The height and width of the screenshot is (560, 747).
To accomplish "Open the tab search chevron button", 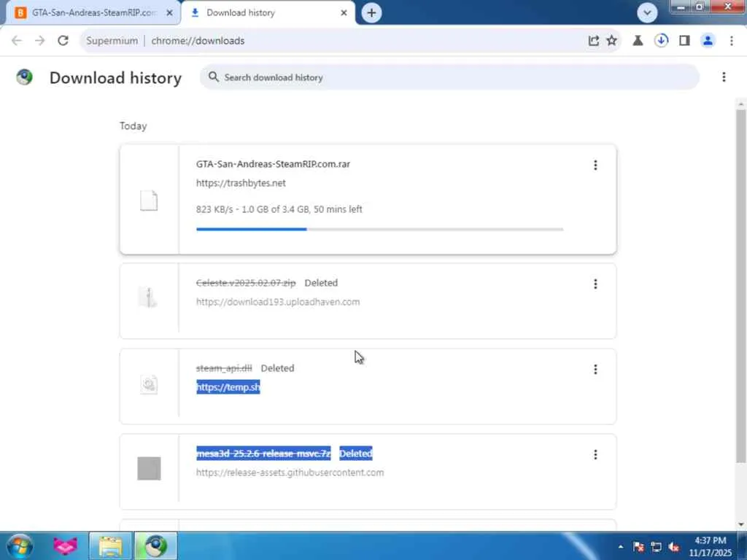I will click(x=647, y=13).
